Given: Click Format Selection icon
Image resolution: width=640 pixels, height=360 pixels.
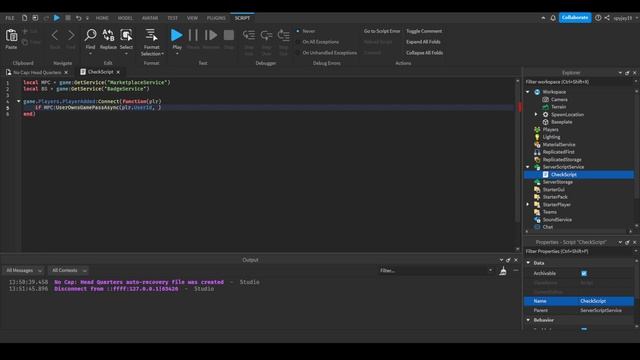Looking at the screenshot, I should pyautogui.click(x=151, y=35).
